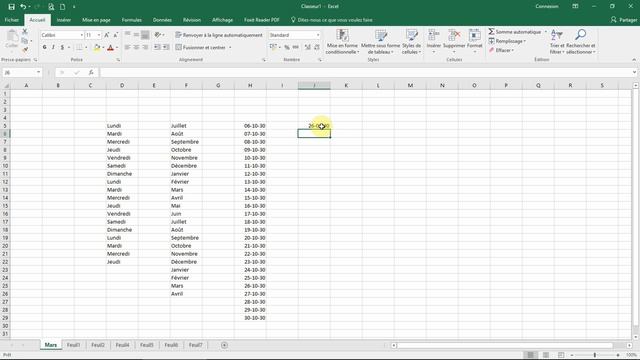The width and height of the screenshot is (640, 360).
Task: Click the Coller paste icon
Action: click(x=12, y=39)
